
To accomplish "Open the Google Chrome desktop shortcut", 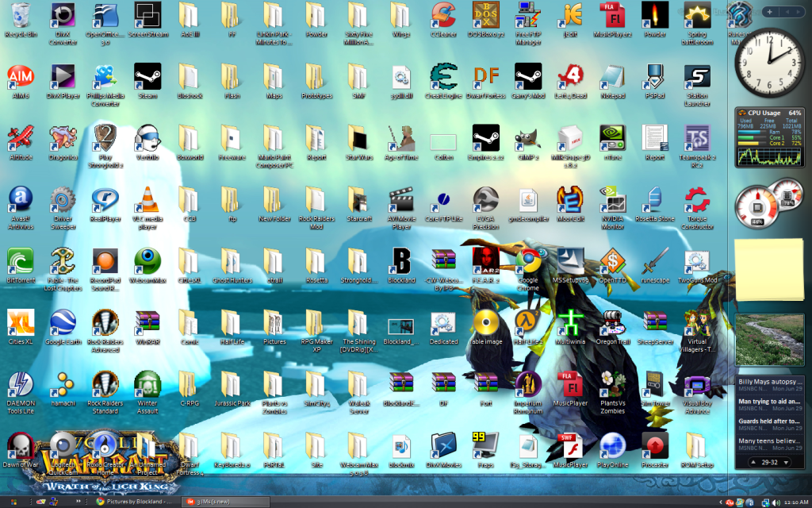I will pyautogui.click(x=527, y=260).
